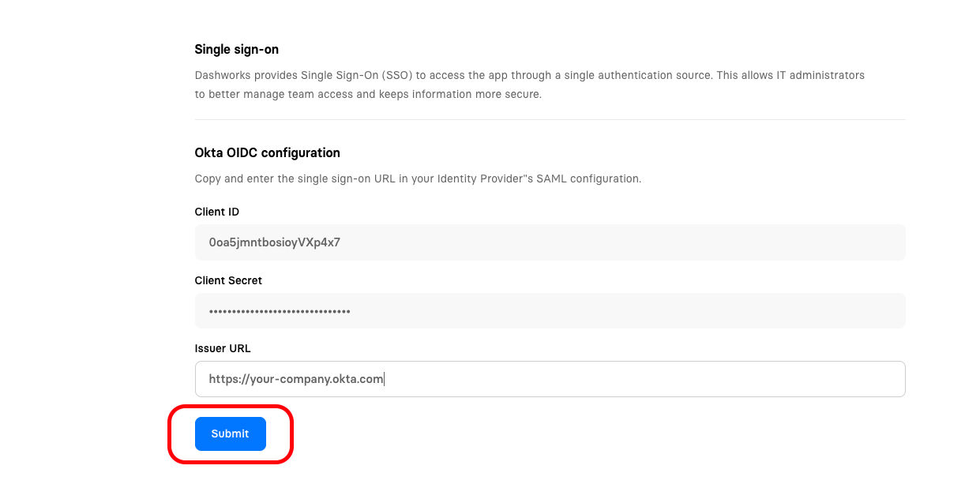Click the "Client Secret" field label

228,280
